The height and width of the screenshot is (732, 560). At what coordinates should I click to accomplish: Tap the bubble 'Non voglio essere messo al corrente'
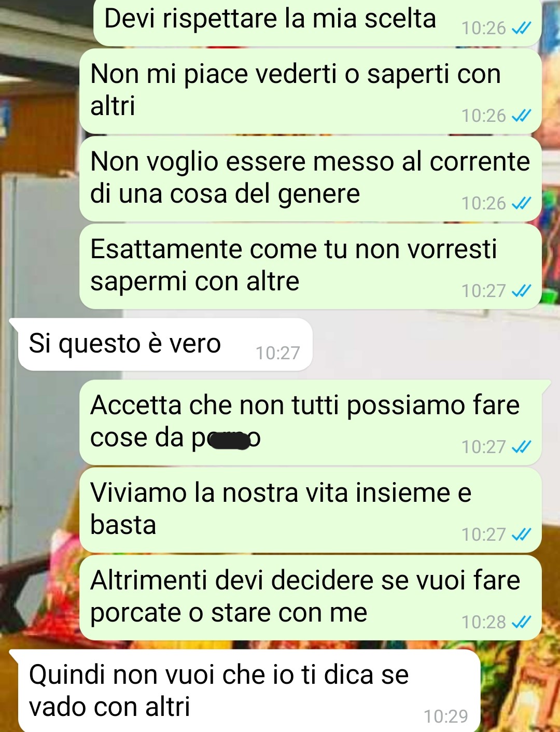coord(311,179)
